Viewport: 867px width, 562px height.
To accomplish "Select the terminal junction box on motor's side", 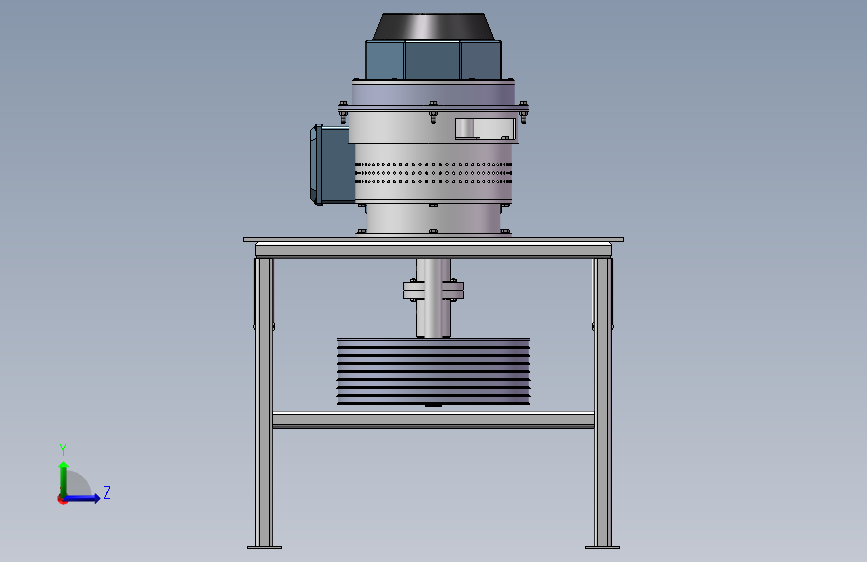I will click(331, 165).
